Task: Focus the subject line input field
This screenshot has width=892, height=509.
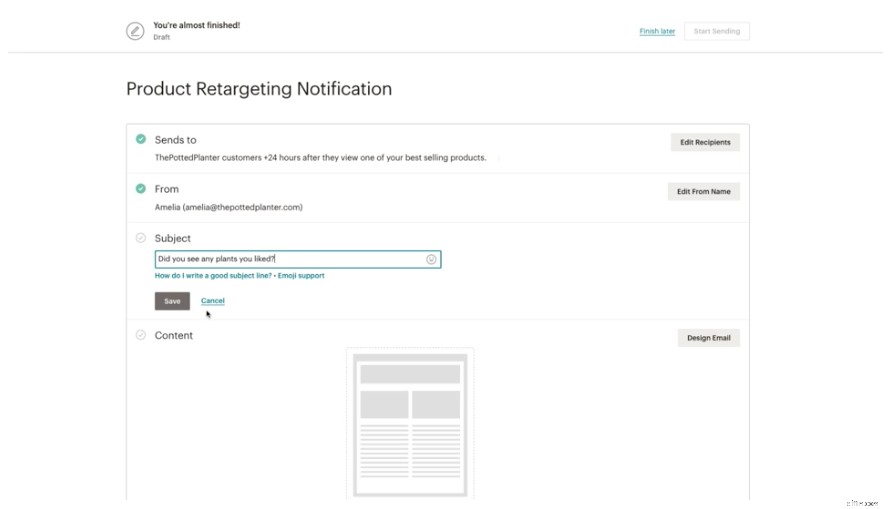Action: pos(298,259)
